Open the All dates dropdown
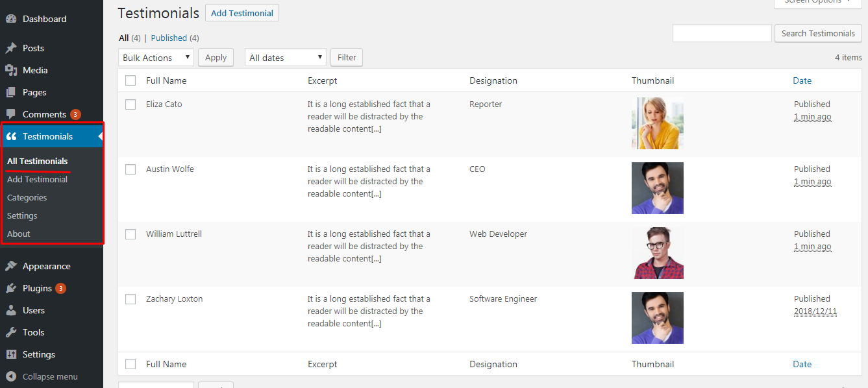The height and width of the screenshot is (388, 868). [285, 57]
